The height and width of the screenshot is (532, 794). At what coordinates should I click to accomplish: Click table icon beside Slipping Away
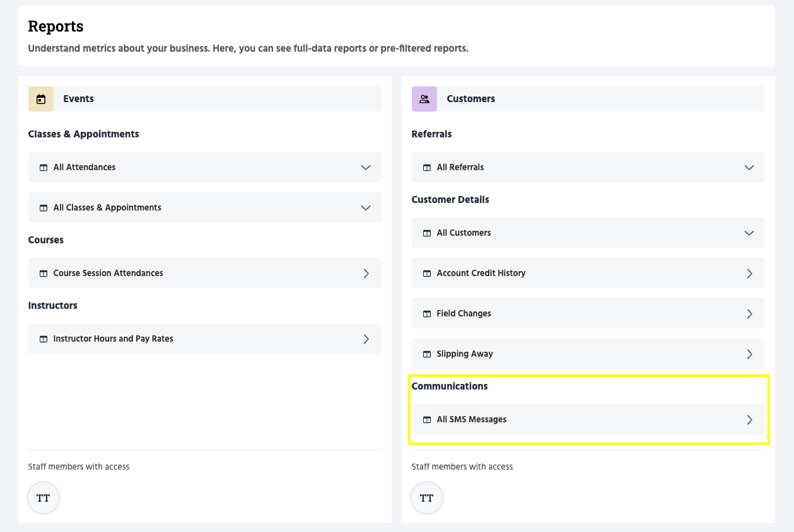click(427, 354)
